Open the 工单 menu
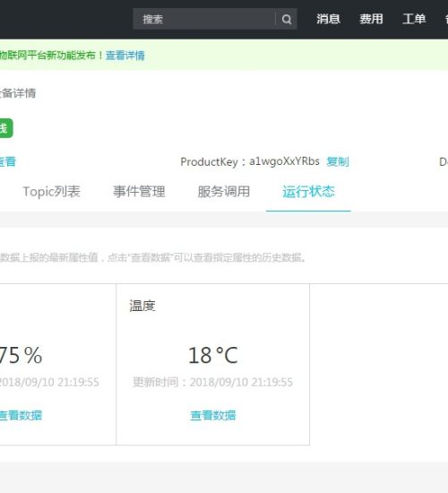 pos(414,19)
